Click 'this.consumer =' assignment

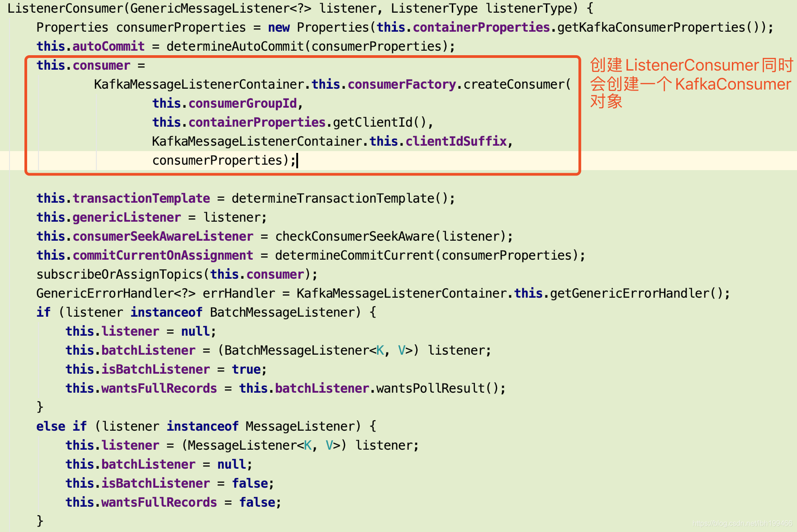91,65
